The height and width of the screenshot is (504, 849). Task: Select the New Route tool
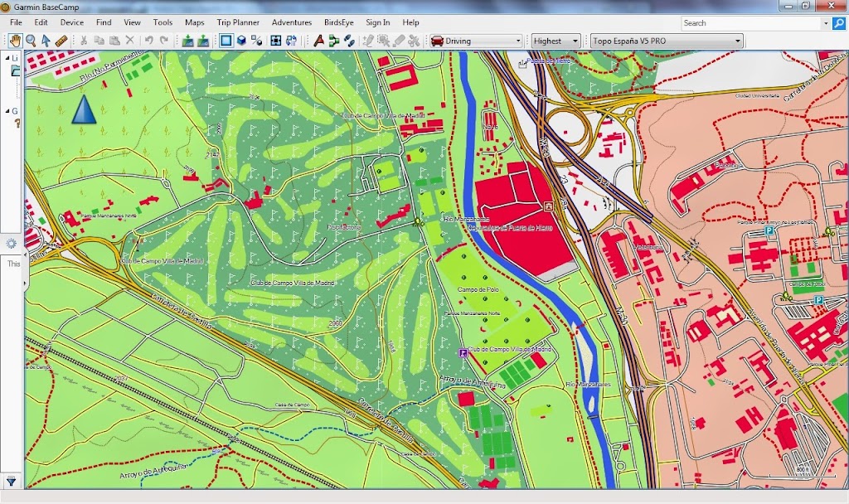click(319, 41)
